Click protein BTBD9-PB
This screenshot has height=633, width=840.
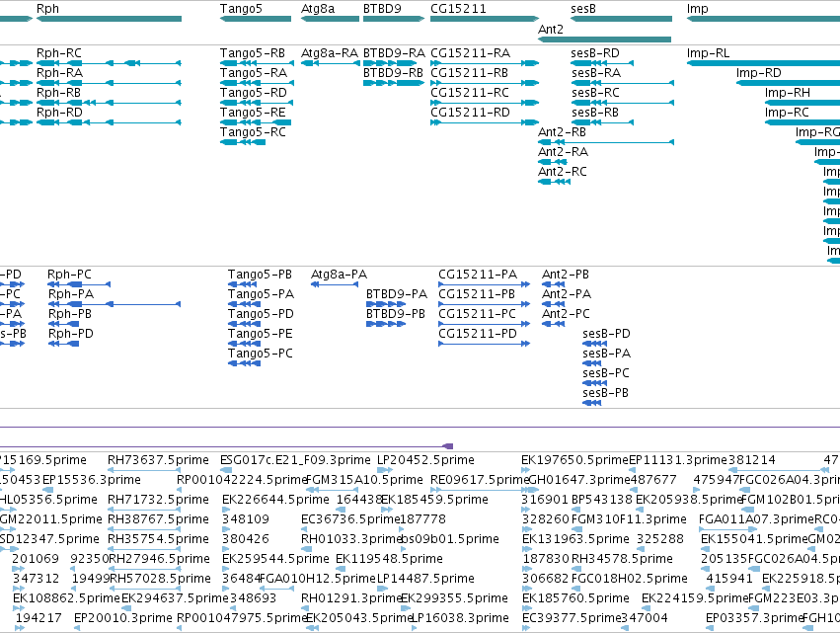(x=386, y=324)
